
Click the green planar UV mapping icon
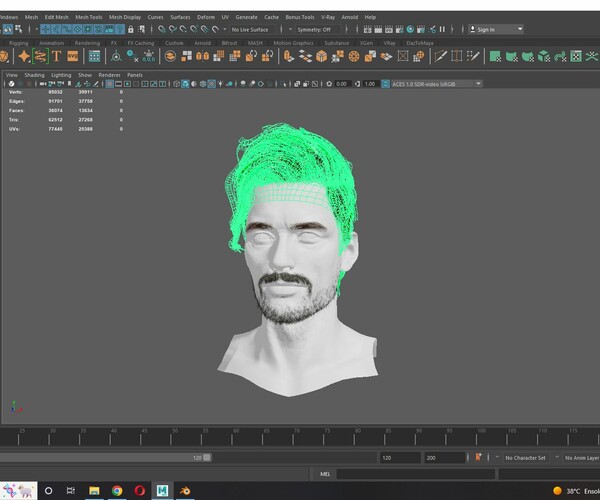(495, 56)
